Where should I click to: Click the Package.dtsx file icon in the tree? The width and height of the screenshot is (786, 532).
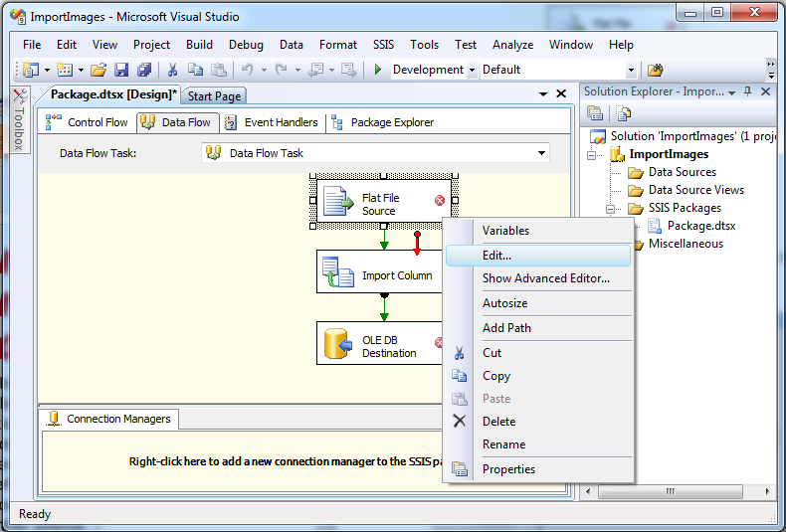click(654, 226)
